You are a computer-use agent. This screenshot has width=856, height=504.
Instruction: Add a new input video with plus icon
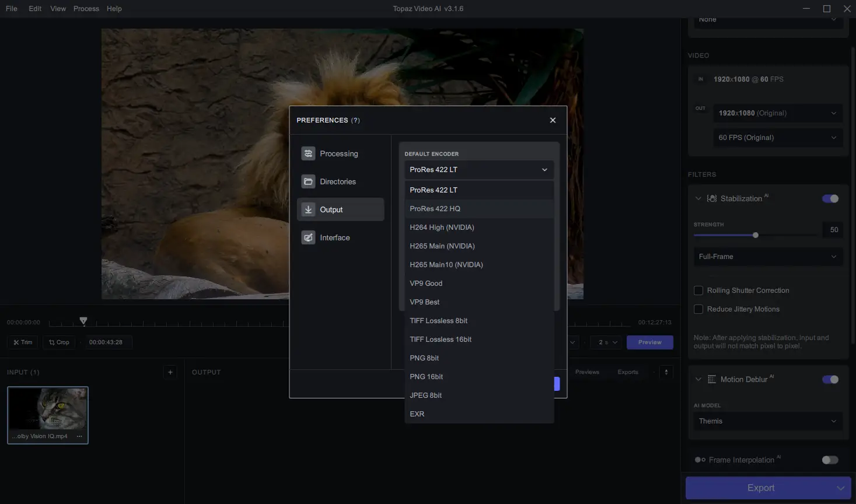[170, 372]
